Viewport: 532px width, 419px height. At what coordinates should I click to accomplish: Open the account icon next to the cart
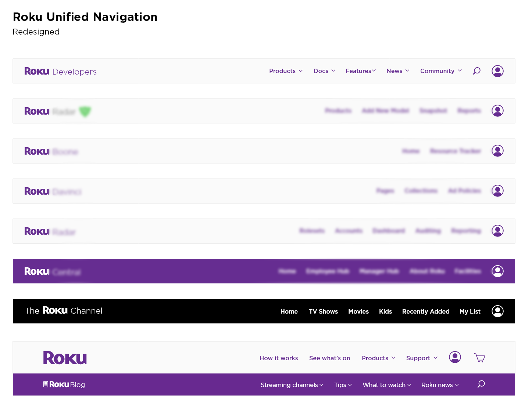tap(455, 357)
